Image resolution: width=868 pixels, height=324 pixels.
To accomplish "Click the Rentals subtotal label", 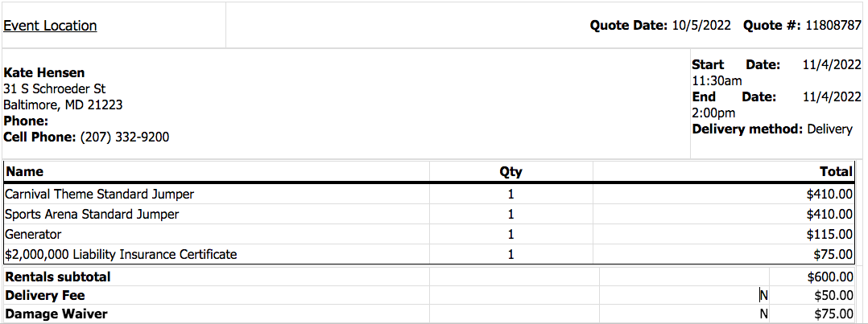I will click(58, 277).
